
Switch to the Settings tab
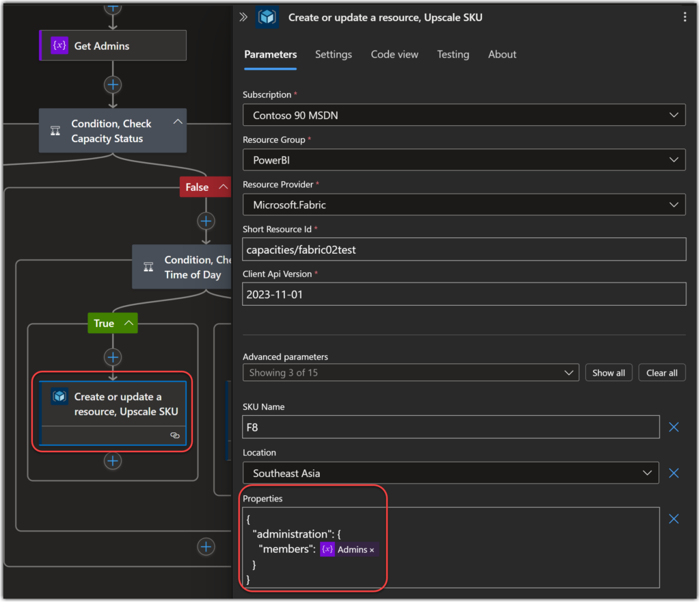tap(334, 55)
